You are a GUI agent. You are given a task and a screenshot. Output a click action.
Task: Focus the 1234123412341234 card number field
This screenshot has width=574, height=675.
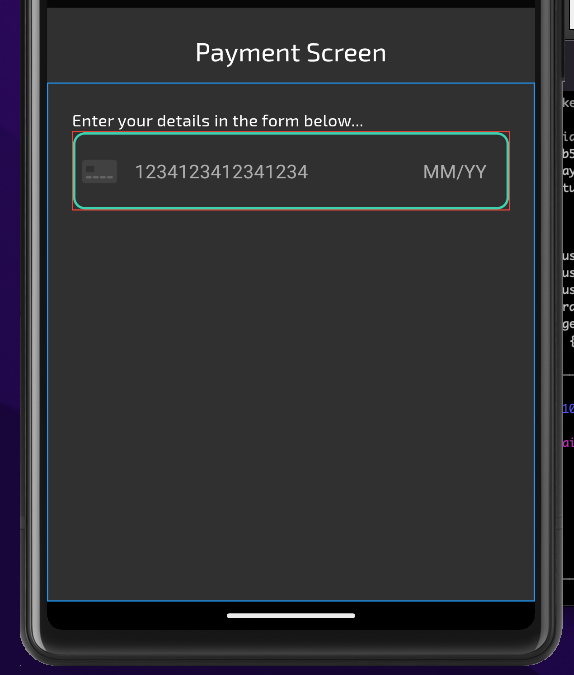click(222, 172)
